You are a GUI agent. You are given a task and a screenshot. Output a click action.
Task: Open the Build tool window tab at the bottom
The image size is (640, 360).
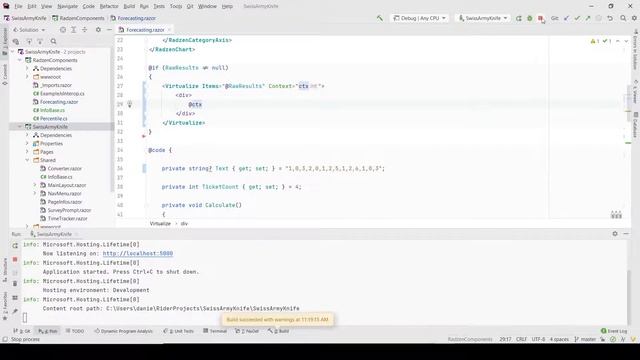tap(279, 331)
